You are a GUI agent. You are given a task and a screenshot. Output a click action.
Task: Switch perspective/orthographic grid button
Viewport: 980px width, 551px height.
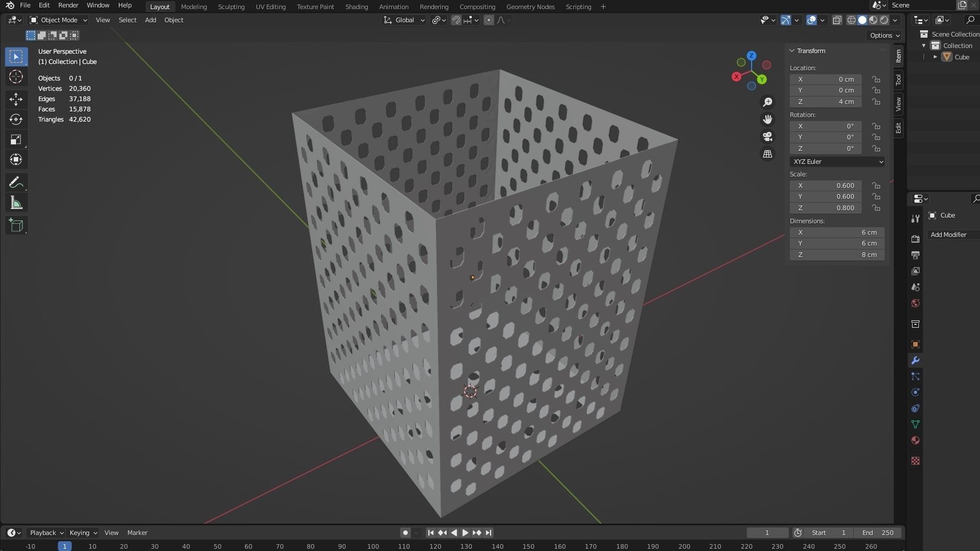[768, 154]
